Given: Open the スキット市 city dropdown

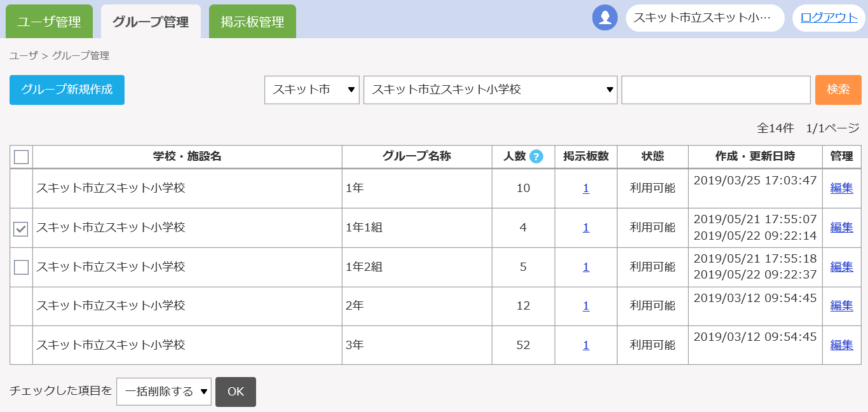Looking at the screenshot, I should click(x=312, y=90).
